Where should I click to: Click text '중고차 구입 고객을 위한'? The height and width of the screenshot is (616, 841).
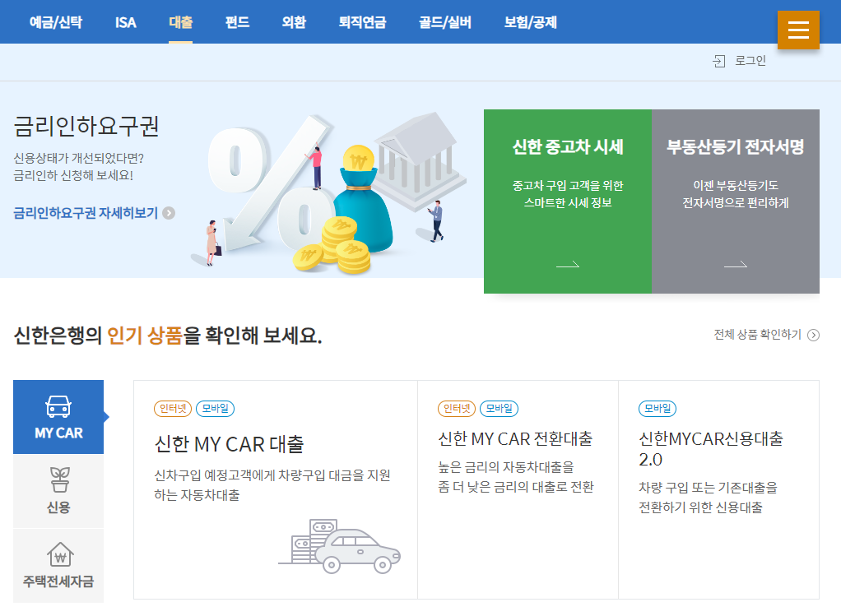tap(568, 186)
